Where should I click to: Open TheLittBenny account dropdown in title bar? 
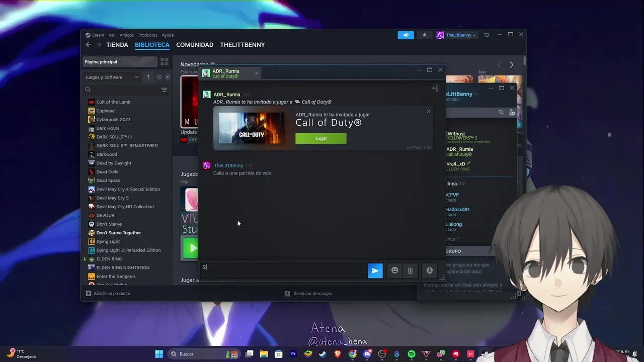[456, 35]
